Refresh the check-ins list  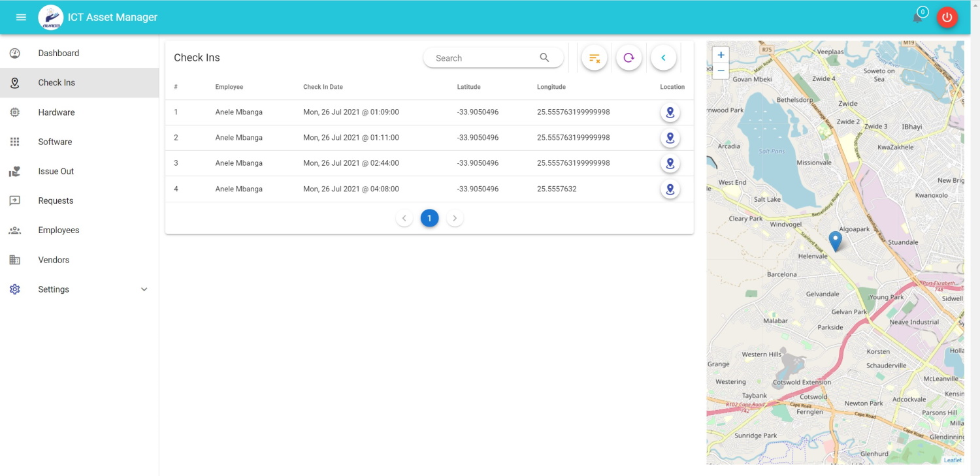click(x=629, y=57)
